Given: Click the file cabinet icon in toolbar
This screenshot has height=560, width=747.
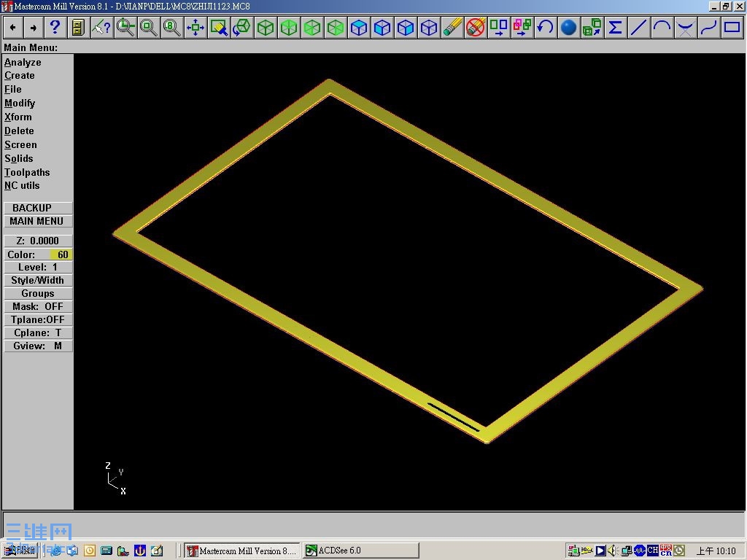Looking at the screenshot, I should point(78,28).
